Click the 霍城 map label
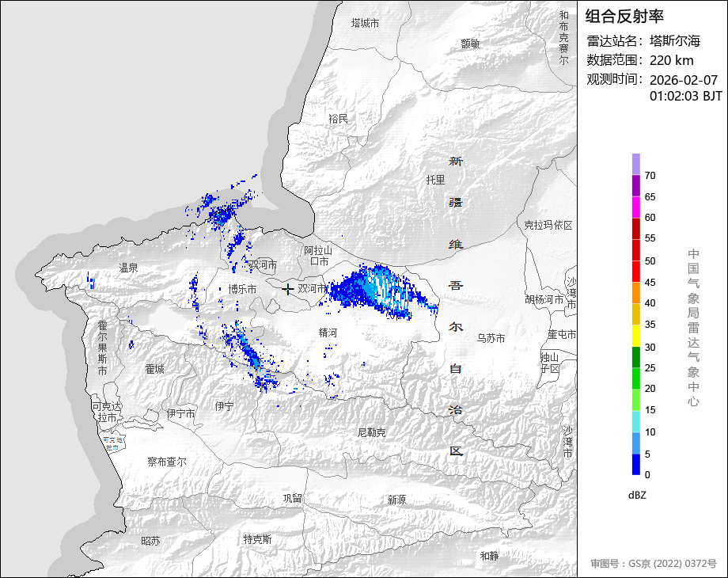The image size is (728, 578). tap(154, 369)
